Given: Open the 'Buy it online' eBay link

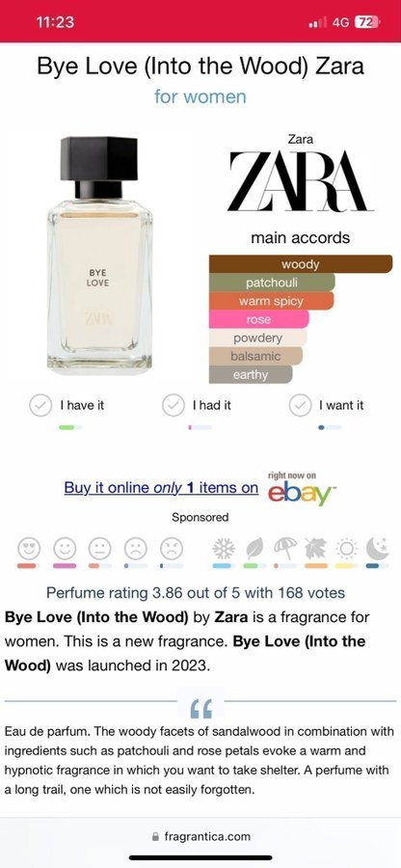Looking at the screenshot, I should 161,488.
